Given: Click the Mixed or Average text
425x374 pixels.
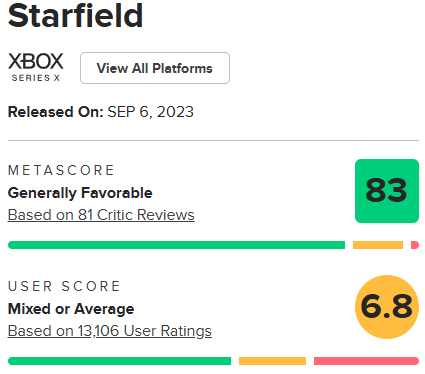Looking at the screenshot, I should pyautogui.click(x=71, y=309).
